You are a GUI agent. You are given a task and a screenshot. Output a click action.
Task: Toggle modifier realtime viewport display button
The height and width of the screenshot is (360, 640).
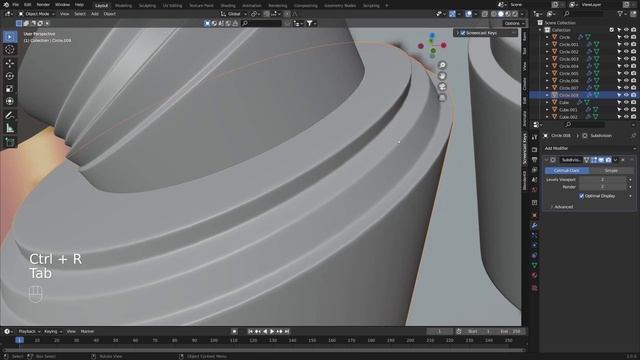(601, 160)
